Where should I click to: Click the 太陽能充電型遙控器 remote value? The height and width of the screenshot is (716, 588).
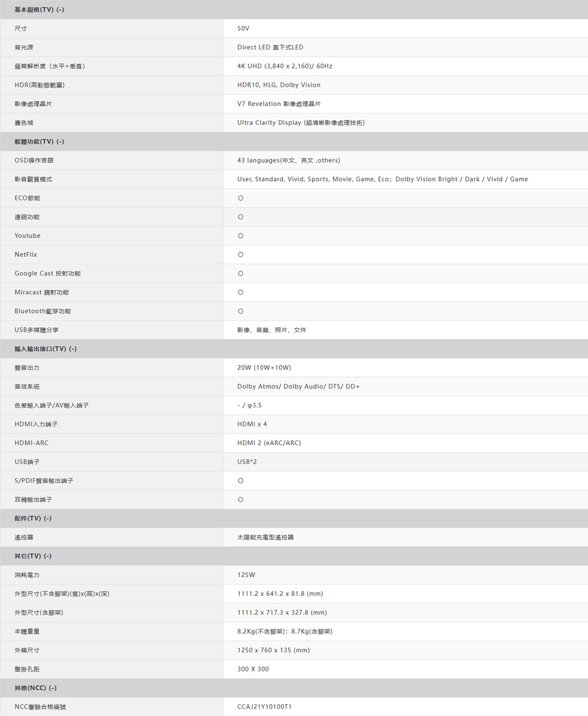click(x=265, y=537)
